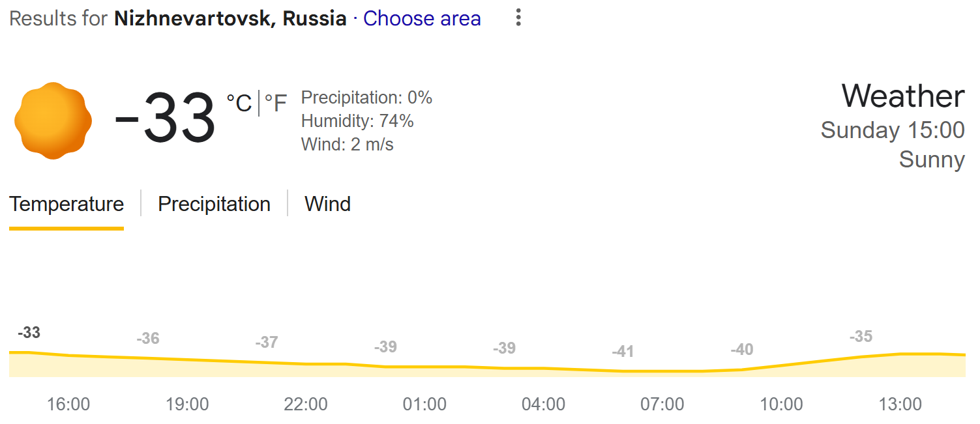Switch to the Wind tab
Image resolution: width=980 pixels, height=424 pixels.
[x=327, y=204]
